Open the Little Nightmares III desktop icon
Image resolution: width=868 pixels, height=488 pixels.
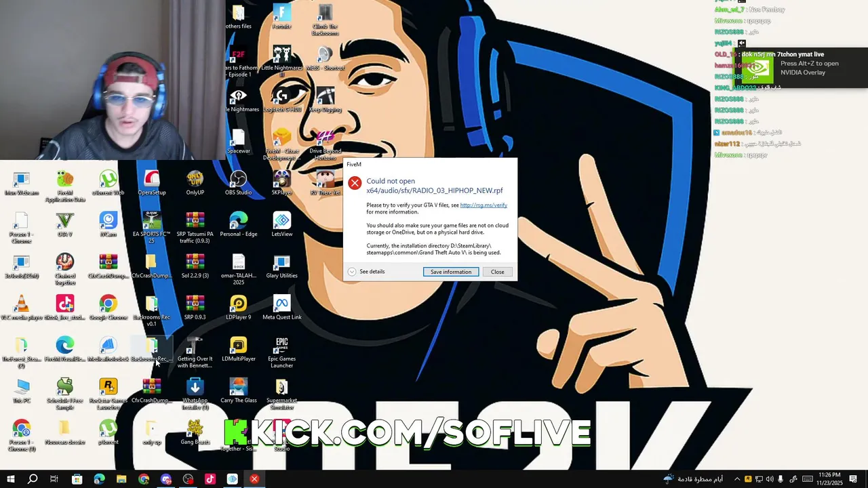click(281, 62)
